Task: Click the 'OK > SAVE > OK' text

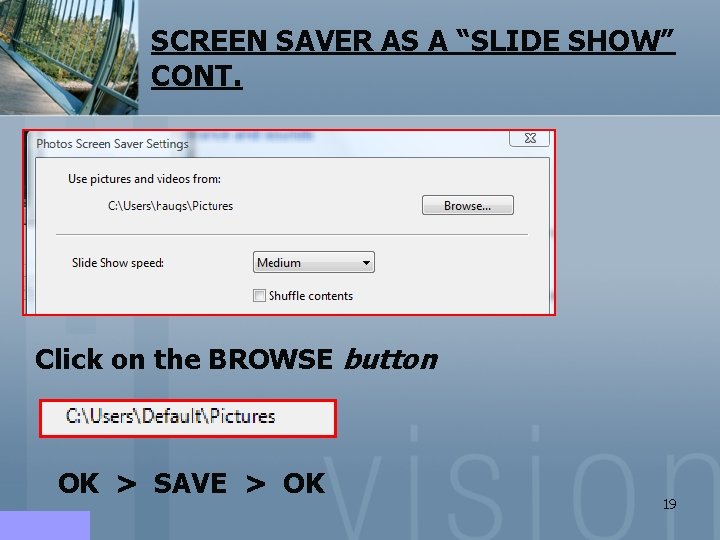Action: (192, 483)
